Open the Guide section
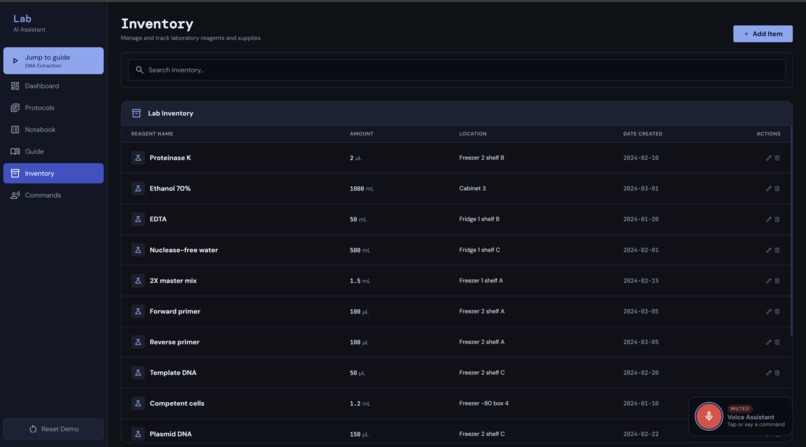Viewport: 806px width, 447px height. 53,152
